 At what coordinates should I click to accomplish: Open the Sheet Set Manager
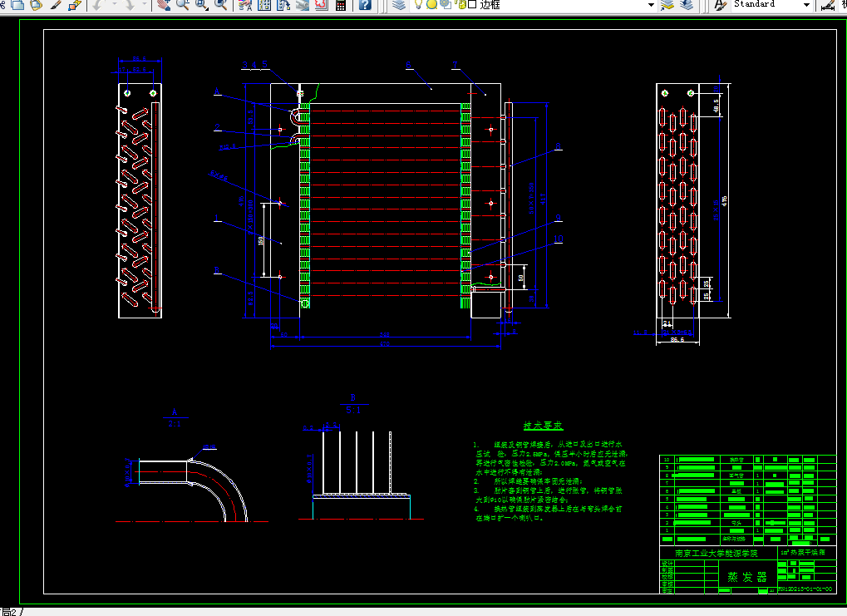click(x=302, y=5)
